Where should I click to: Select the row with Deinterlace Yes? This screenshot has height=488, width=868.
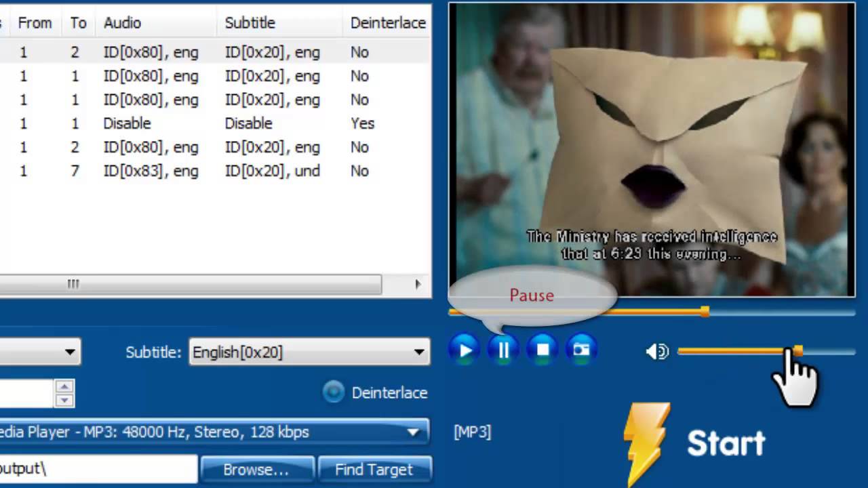pyautogui.click(x=216, y=123)
